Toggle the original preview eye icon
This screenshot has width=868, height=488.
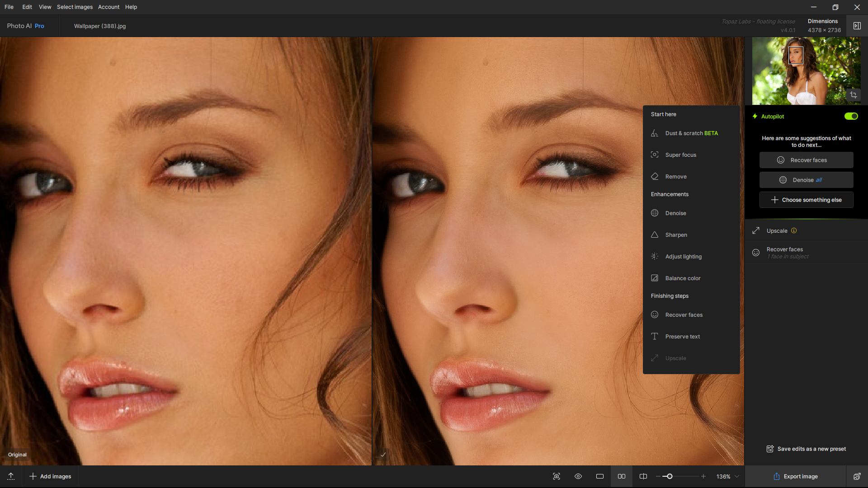[578, 476]
